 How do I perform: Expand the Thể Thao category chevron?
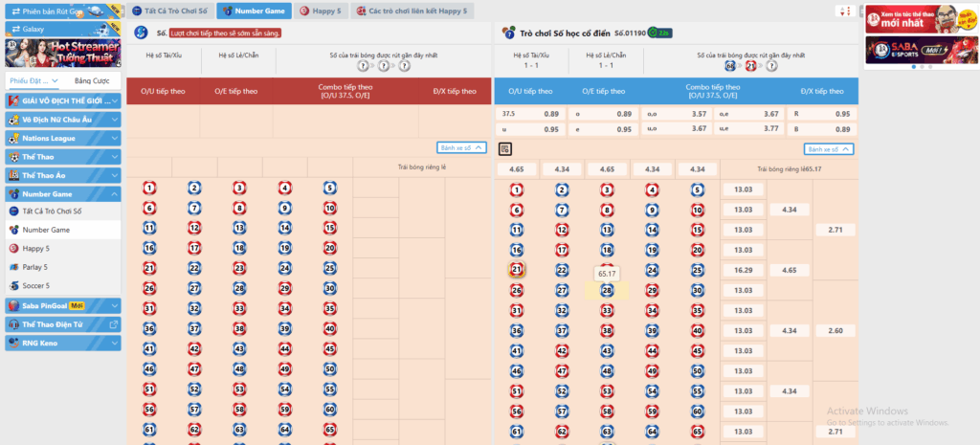click(x=115, y=157)
